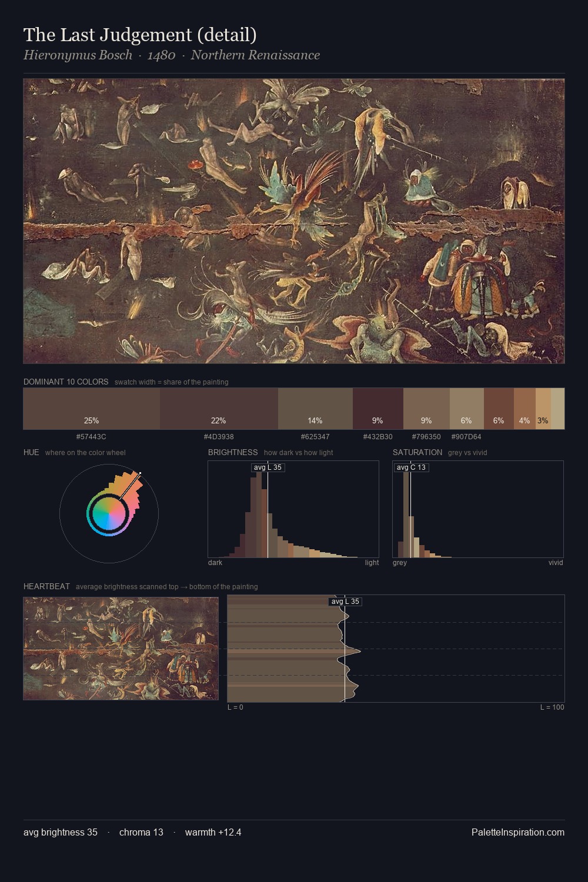This screenshot has width=588, height=882.
Task: Click 'how dark vs how light' caption
Action: pyautogui.click(x=299, y=453)
